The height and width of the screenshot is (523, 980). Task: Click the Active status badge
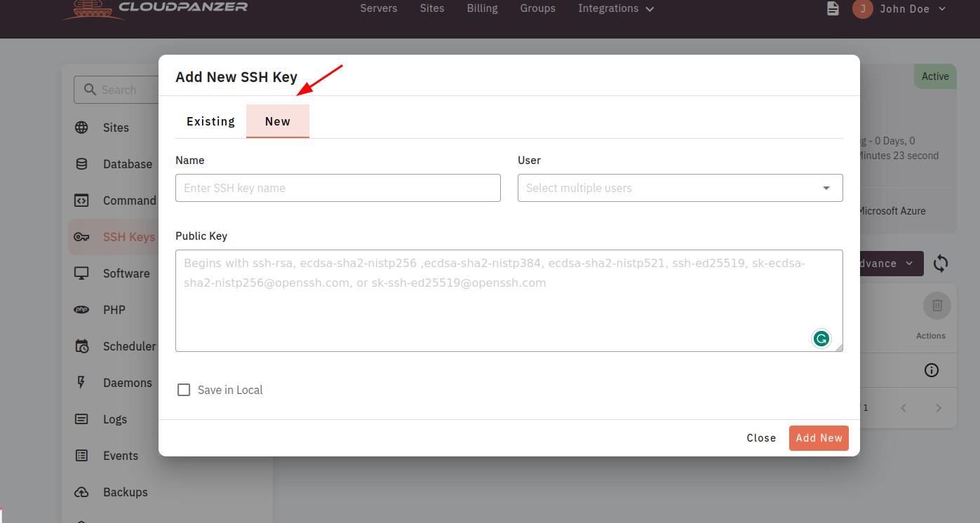coord(935,76)
